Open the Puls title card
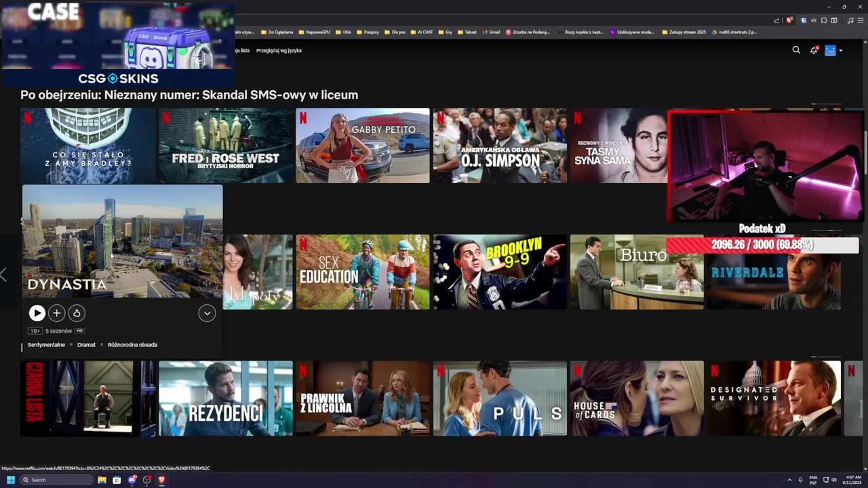This screenshot has height=488, width=868. pos(500,399)
